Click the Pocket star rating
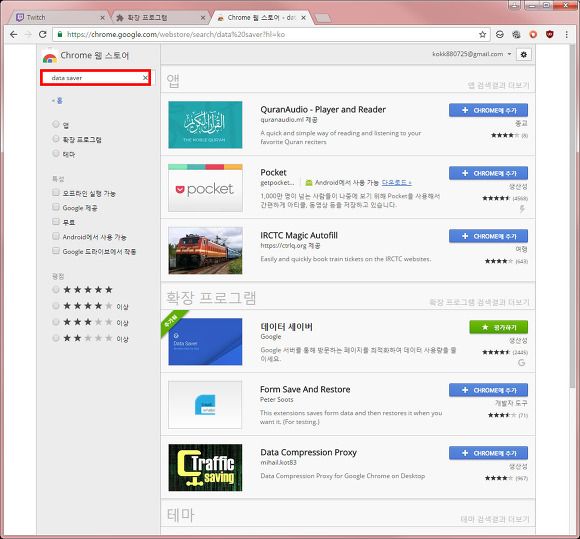Viewport: 580px width, 539px height. (x=496, y=198)
